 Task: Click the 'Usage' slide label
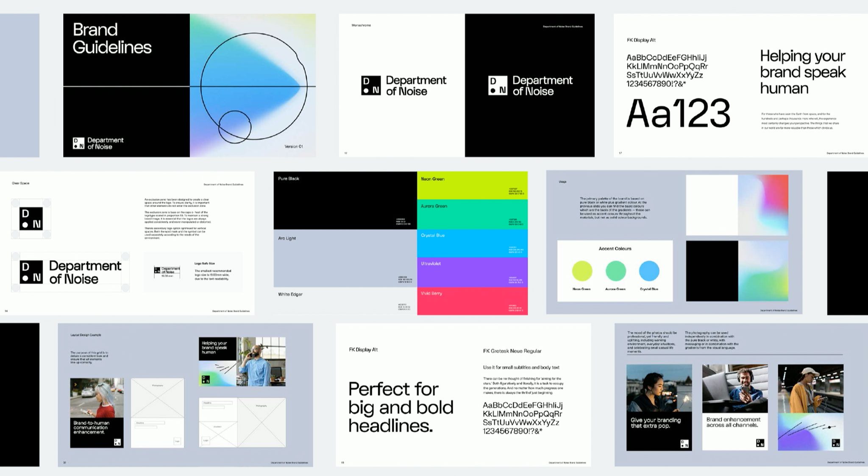[562, 182]
